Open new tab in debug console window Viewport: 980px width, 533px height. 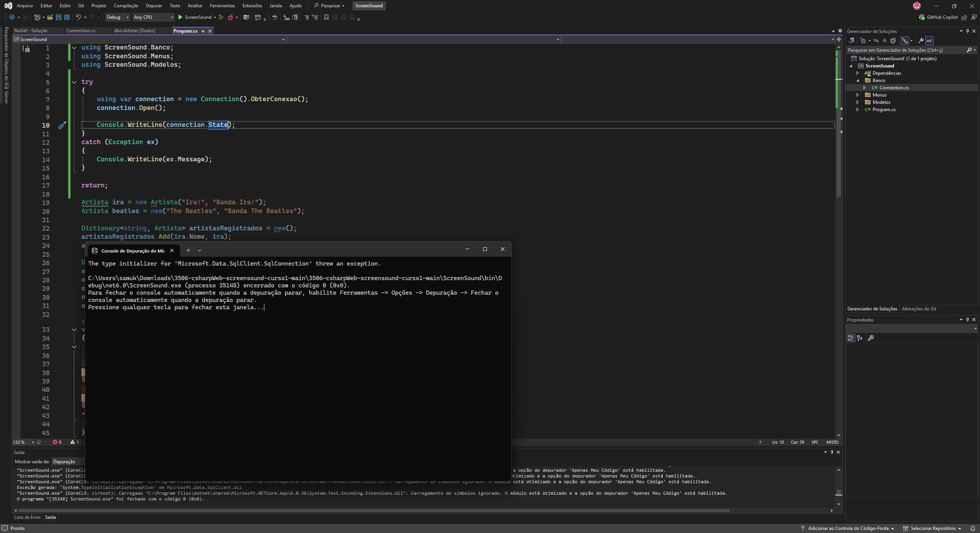click(x=188, y=251)
